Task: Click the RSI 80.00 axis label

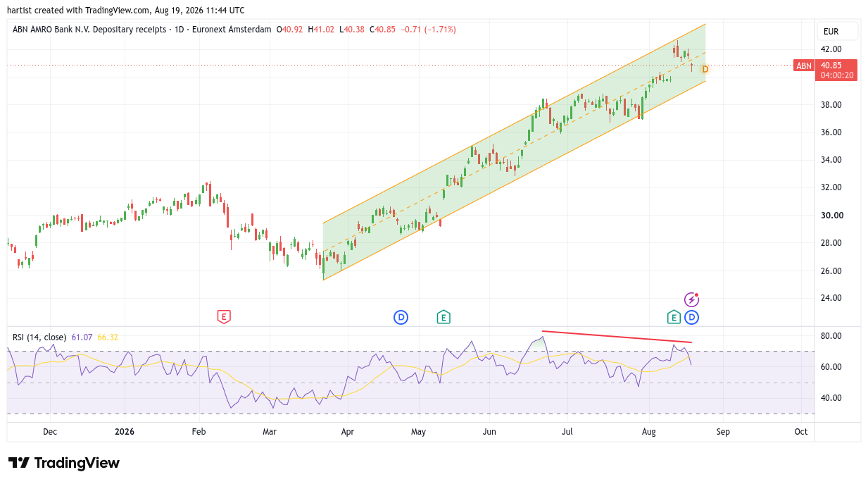Action: pos(831,336)
